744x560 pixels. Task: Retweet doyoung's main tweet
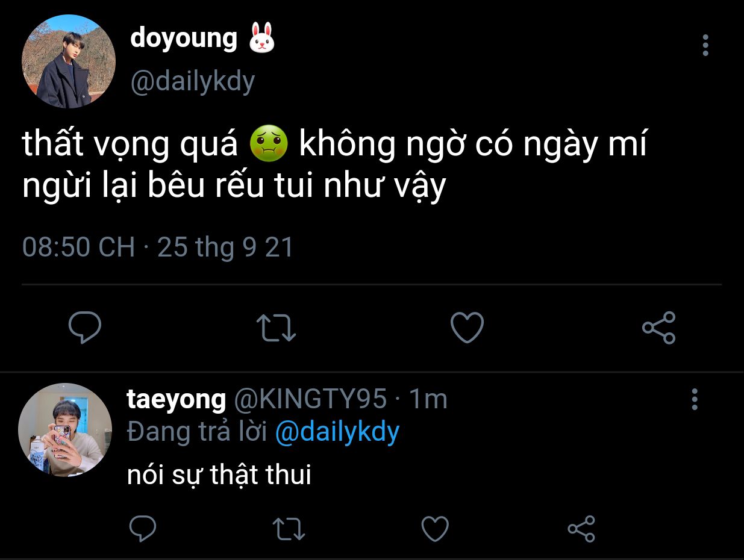pos(277,328)
